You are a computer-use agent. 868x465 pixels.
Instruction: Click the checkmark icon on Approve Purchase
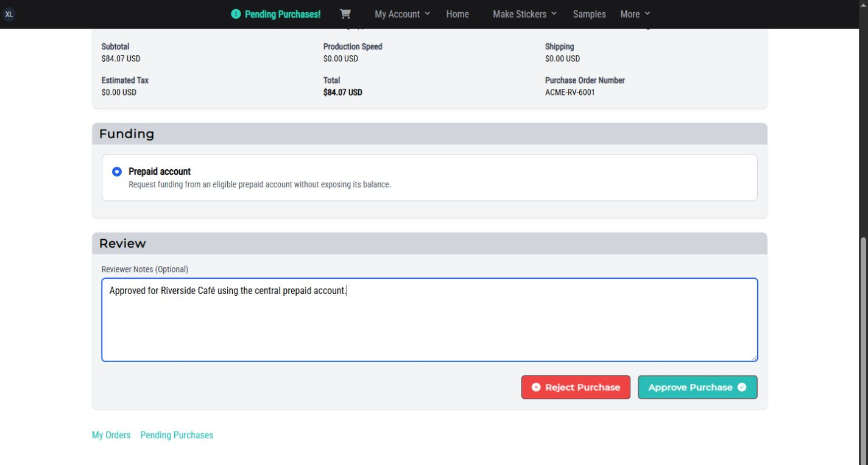[742, 387]
